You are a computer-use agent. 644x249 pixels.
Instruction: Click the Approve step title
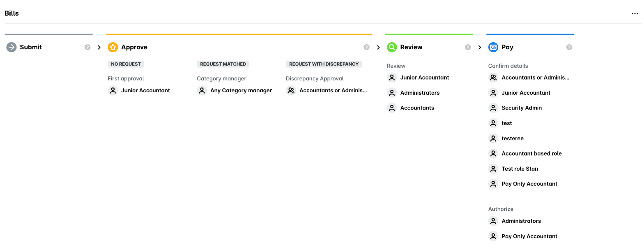(134, 47)
